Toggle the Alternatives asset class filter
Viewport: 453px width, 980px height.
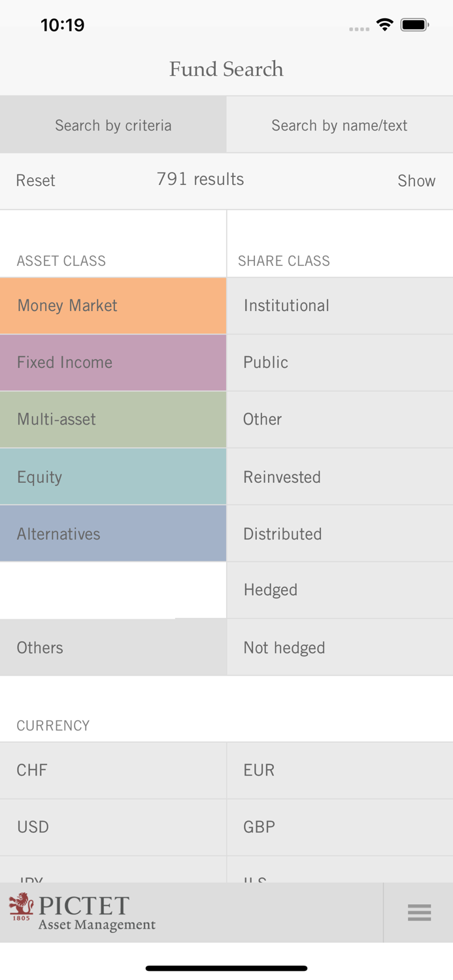click(x=113, y=534)
